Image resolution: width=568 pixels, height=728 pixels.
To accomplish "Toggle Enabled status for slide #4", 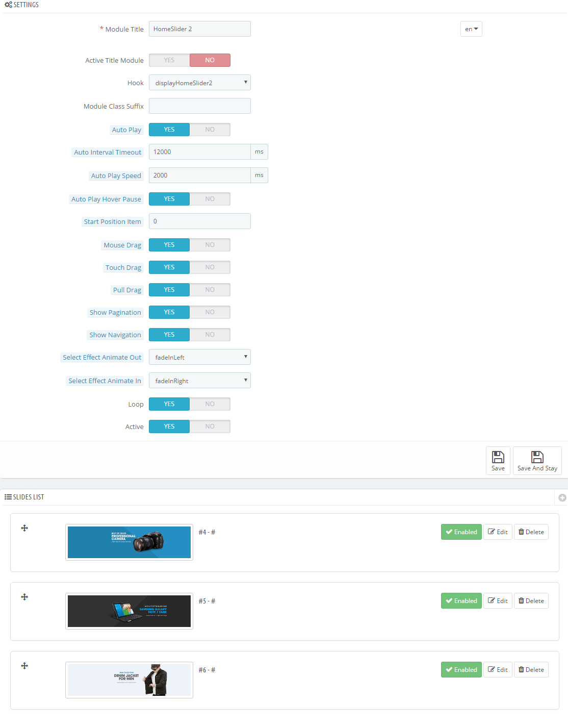I will 461,532.
